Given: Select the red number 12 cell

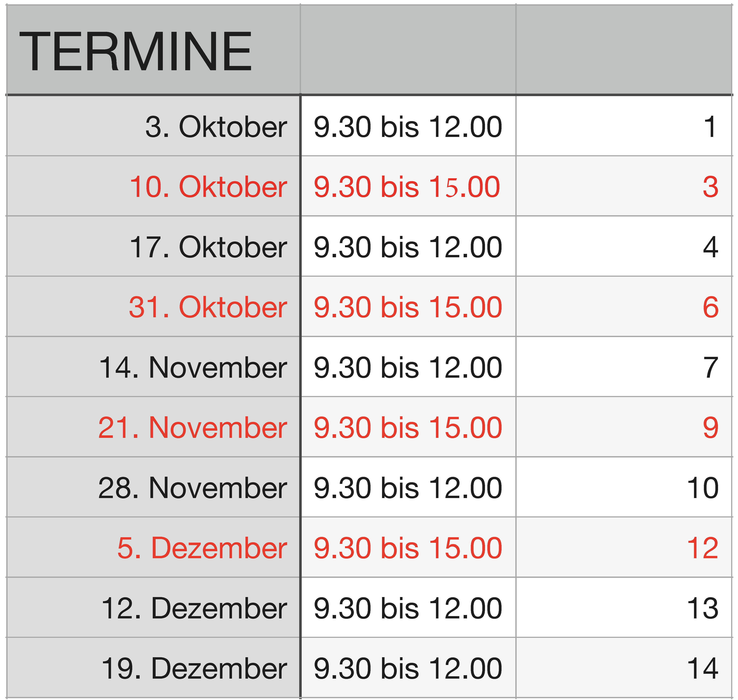Looking at the screenshot, I should 624,547.
